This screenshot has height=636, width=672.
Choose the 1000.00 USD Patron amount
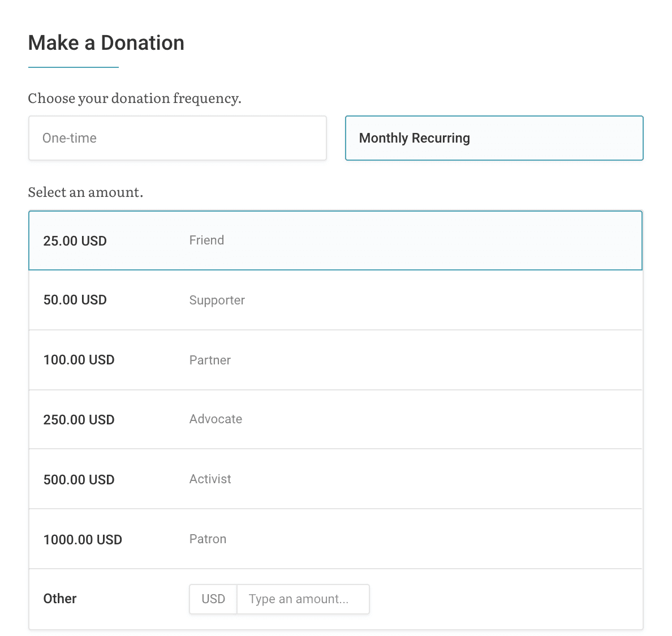point(335,539)
